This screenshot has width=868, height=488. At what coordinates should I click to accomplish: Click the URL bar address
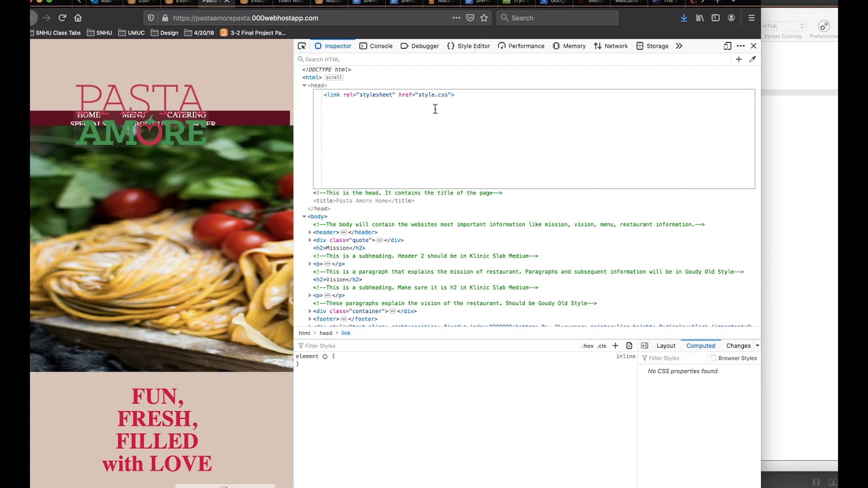(x=245, y=18)
